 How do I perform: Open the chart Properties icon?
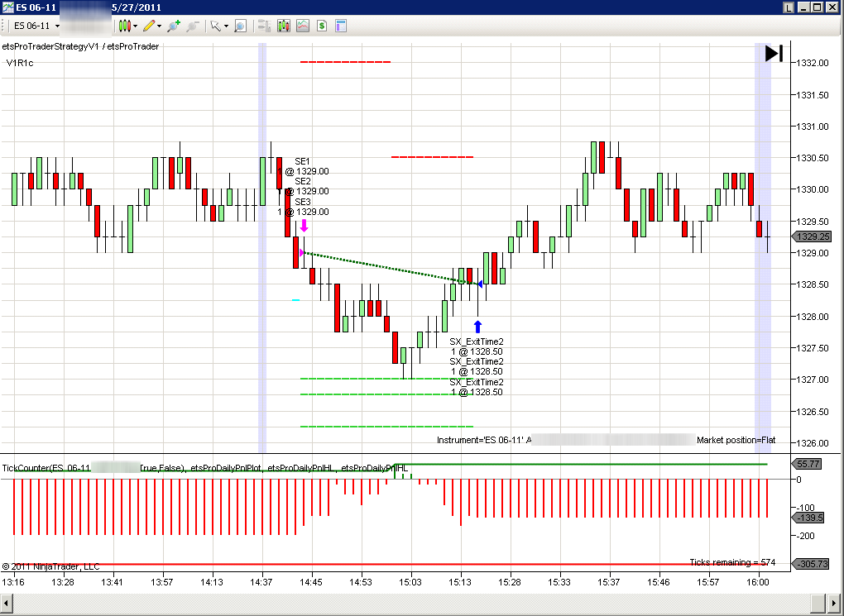coord(341,26)
